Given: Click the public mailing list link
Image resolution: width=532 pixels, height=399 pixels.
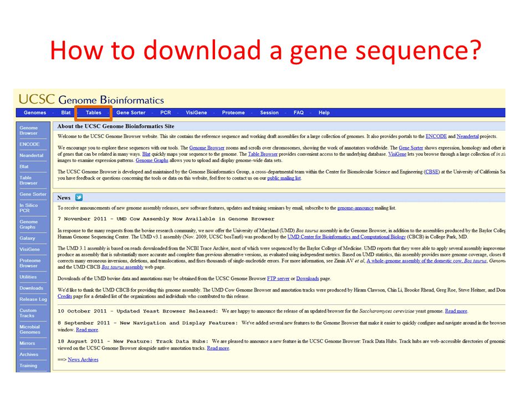Looking at the screenshot, I should (x=284, y=178).
